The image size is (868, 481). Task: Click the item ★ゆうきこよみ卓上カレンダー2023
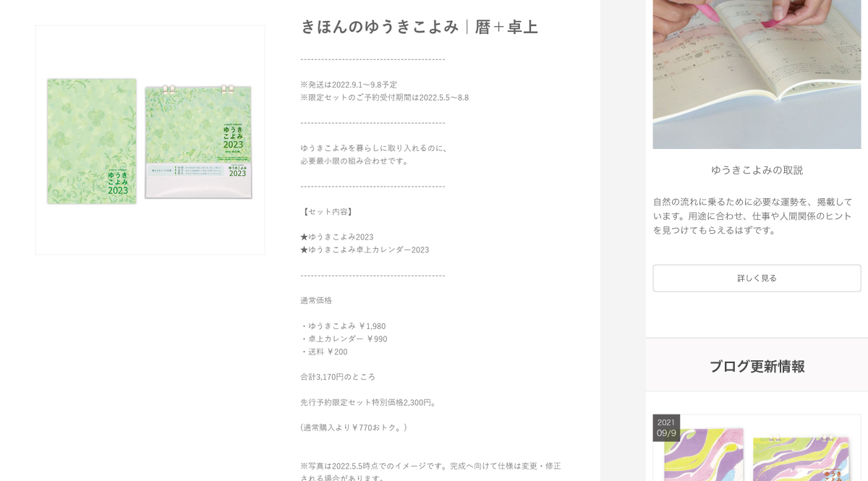pyautogui.click(x=365, y=250)
